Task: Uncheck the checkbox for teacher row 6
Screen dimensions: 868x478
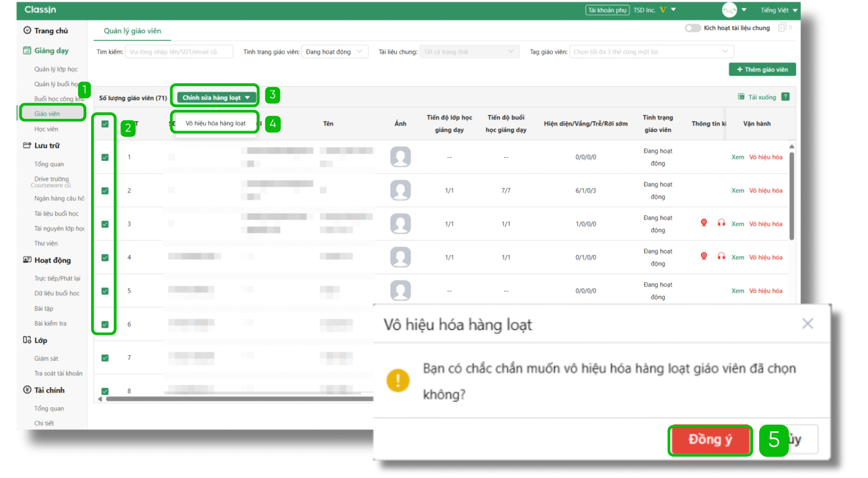Action: point(104,324)
